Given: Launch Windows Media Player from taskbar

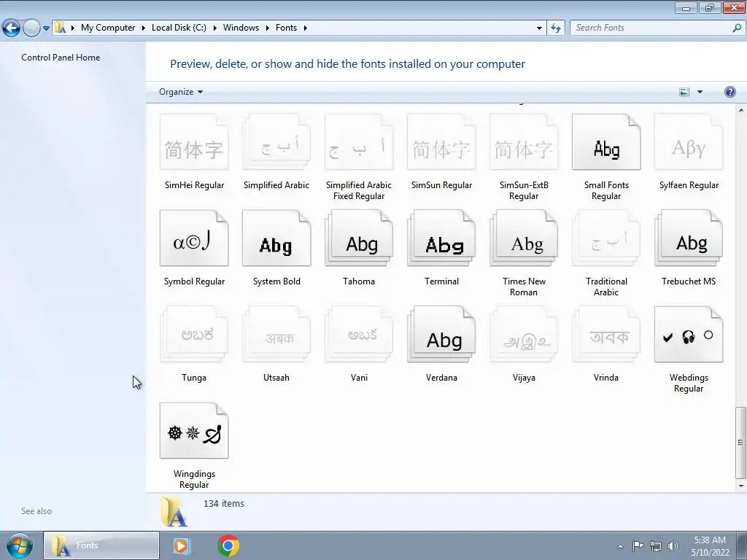Looking at the screenshot, I should tap(181, 545).
